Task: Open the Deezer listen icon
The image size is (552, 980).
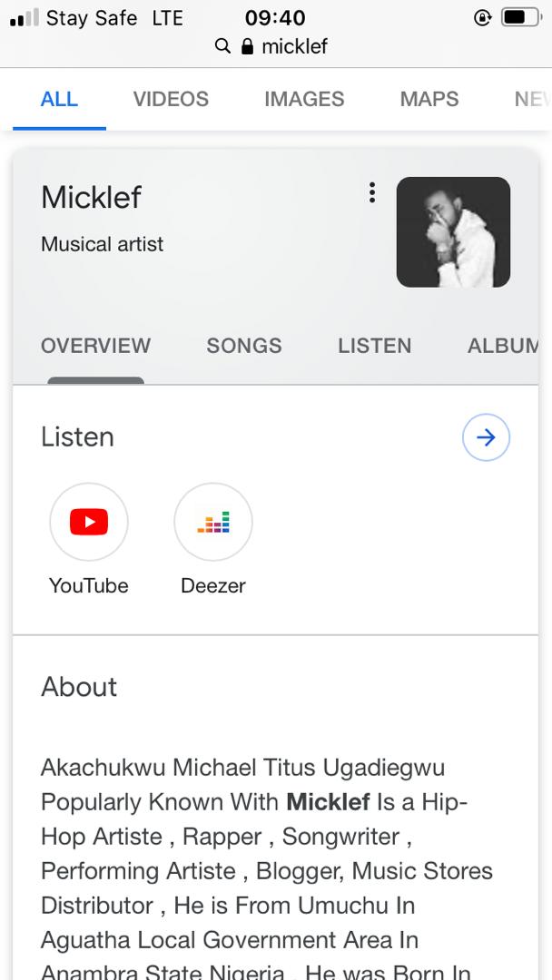Action: point(213,522)
